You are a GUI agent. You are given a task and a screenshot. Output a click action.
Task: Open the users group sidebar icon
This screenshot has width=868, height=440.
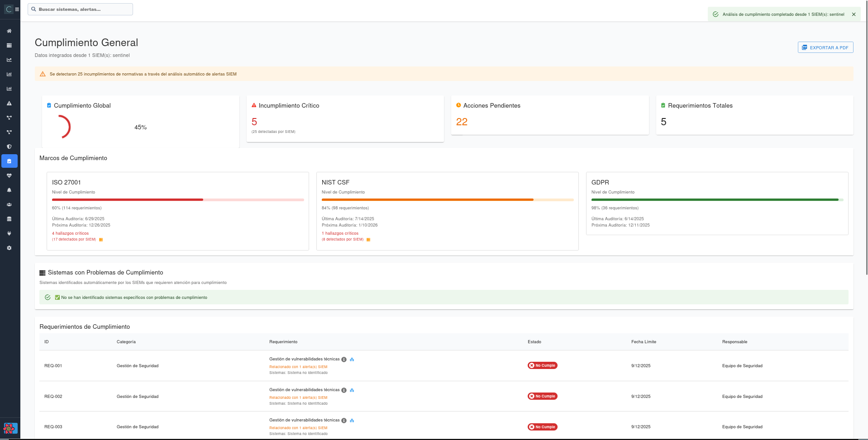coord(9,204)
